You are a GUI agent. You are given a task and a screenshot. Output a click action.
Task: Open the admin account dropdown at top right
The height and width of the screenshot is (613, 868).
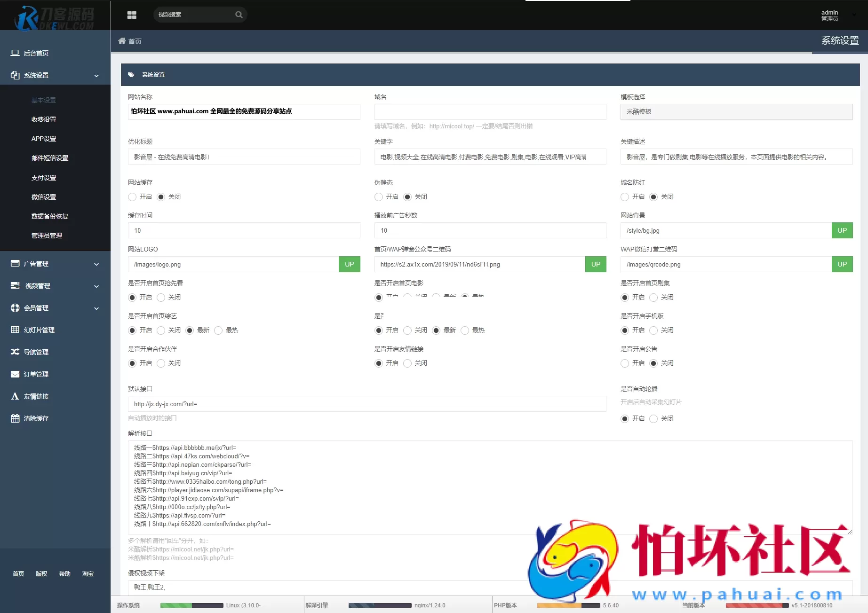835,15
